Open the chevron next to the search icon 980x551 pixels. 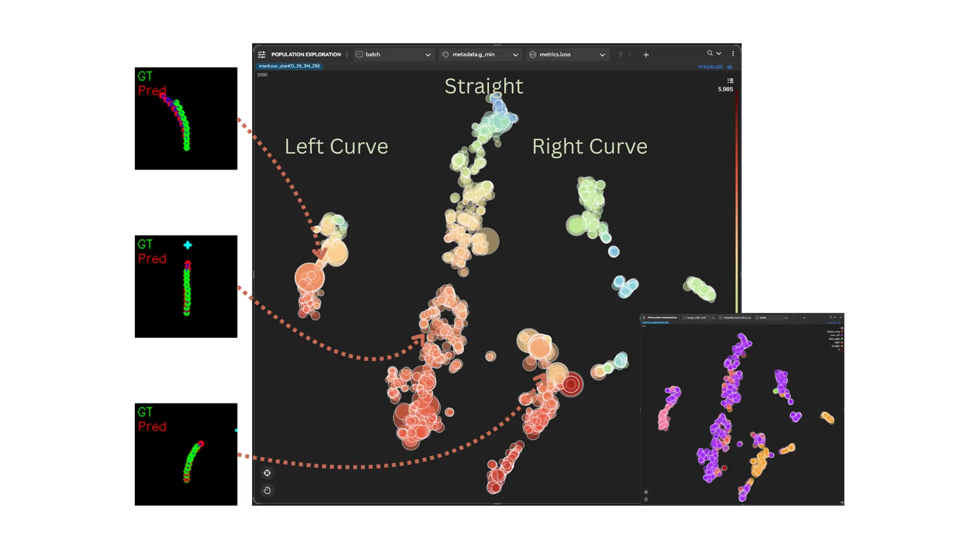pos(719,53)
